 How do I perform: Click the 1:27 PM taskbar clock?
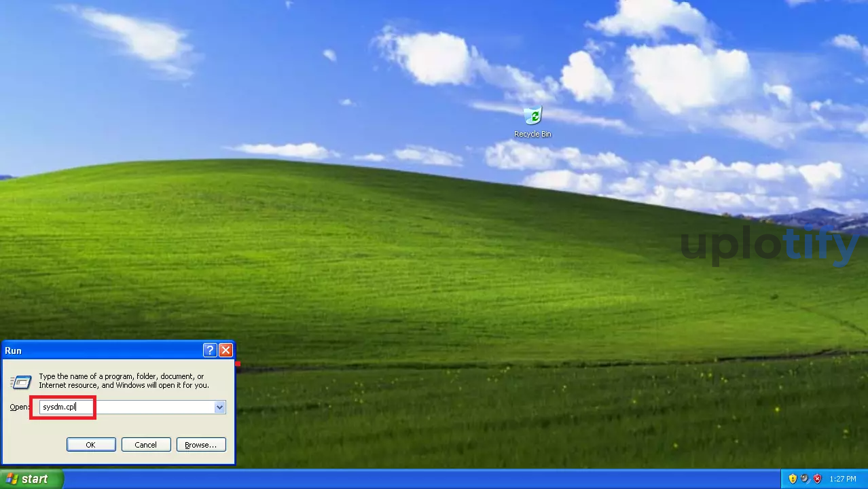(842, 479)
